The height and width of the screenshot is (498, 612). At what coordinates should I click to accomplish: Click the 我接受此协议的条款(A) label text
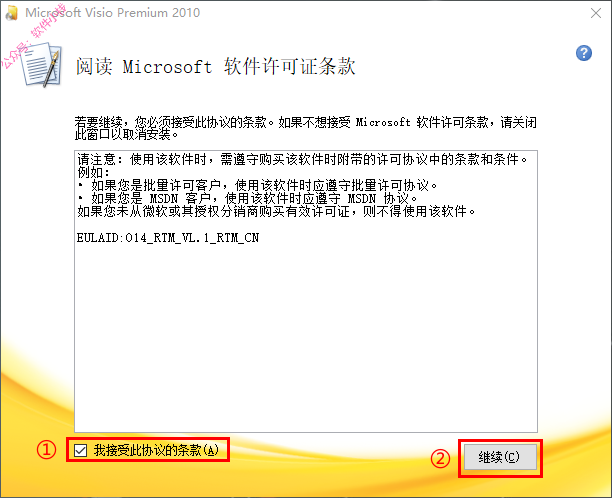pyautogui.click(x=156, y=450)
